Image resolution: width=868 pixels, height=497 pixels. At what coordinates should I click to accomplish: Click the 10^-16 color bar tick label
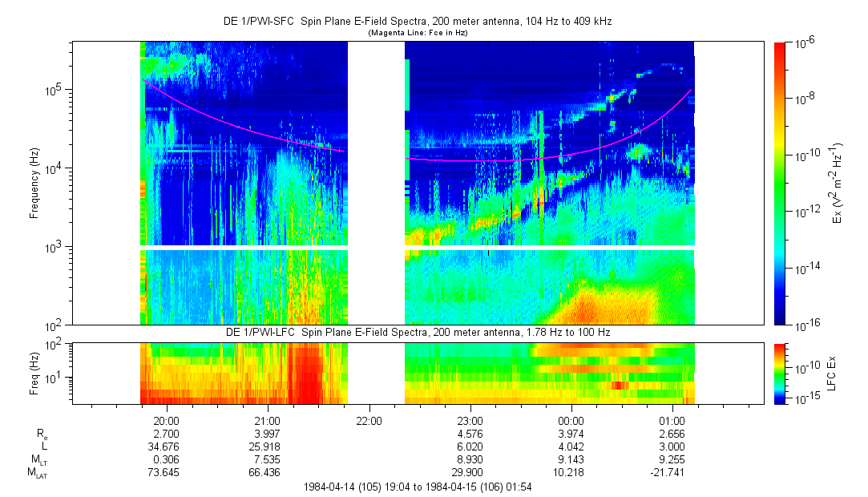point(804,325)
